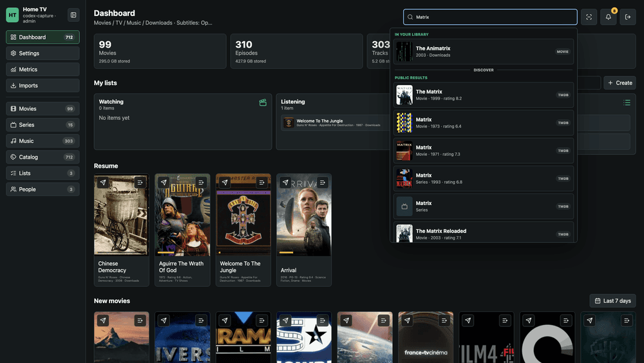Screen dimensions: 644x363
Task: Select The Matrix Reloaded result
Action: coord(484,233)
